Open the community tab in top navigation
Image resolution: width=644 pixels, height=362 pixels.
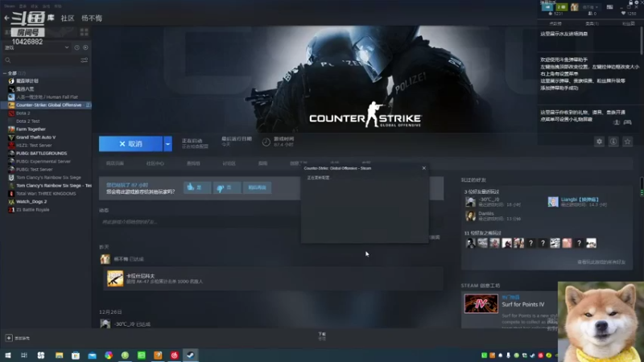68,18
